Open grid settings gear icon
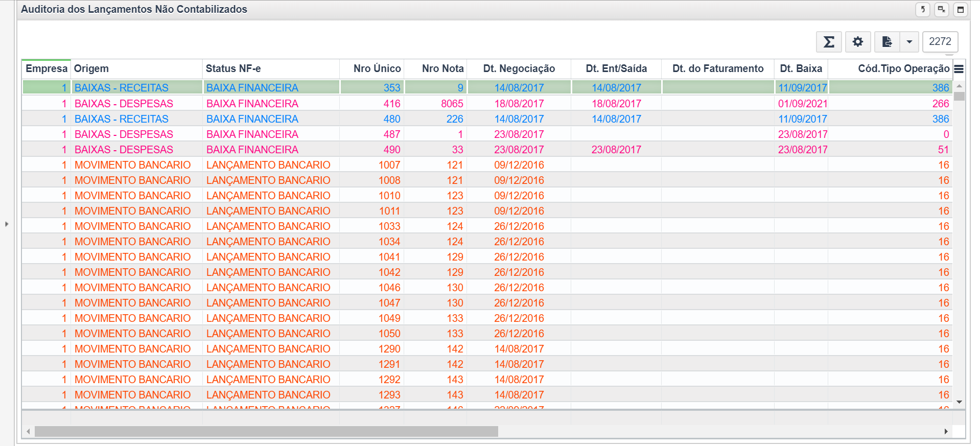The image size is (980, 446). (x=858, y=42)
